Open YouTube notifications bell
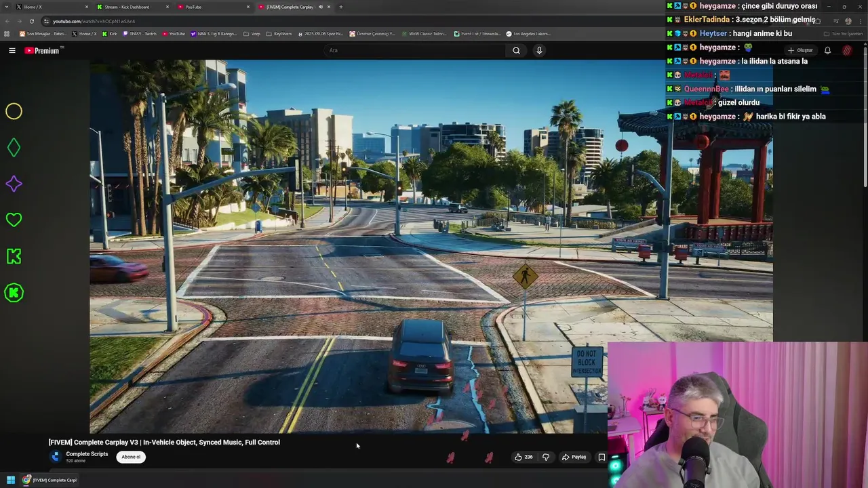 click(827, 50)
